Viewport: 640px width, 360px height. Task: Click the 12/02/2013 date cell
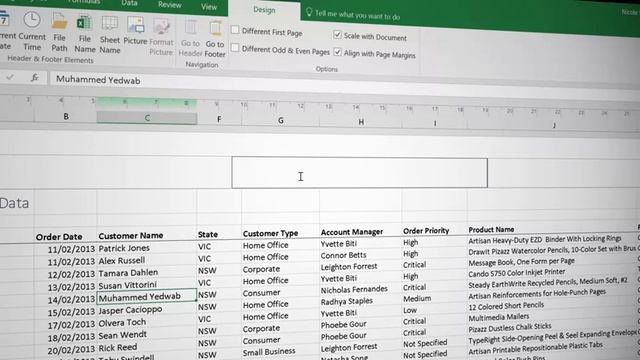(x=71, y=274)
